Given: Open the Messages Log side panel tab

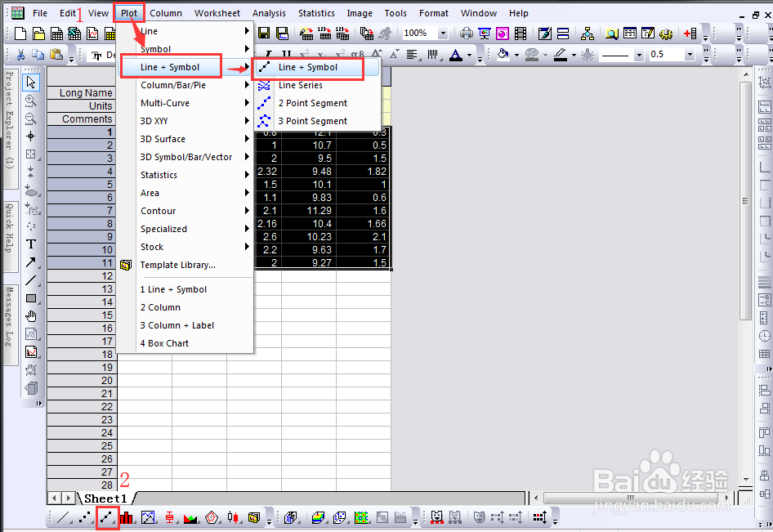Looking at the screenshot, I should (10, 325).
